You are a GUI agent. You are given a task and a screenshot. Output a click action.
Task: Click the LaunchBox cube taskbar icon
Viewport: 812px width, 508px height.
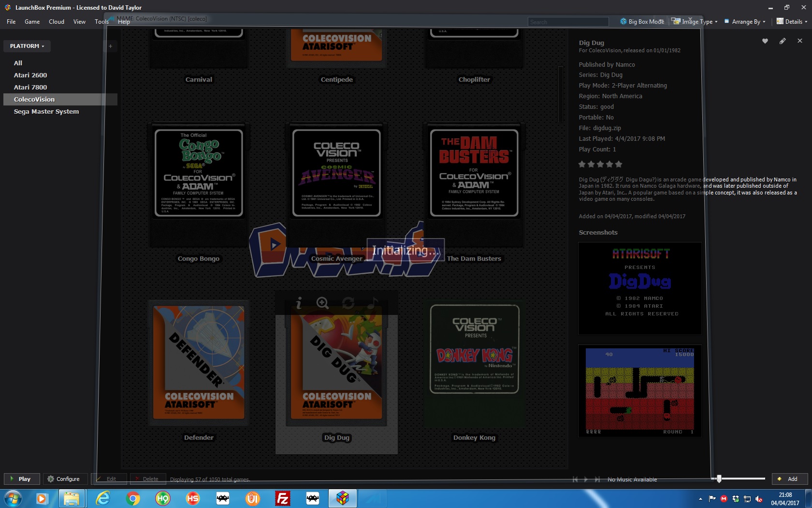(x=343, y=498)
